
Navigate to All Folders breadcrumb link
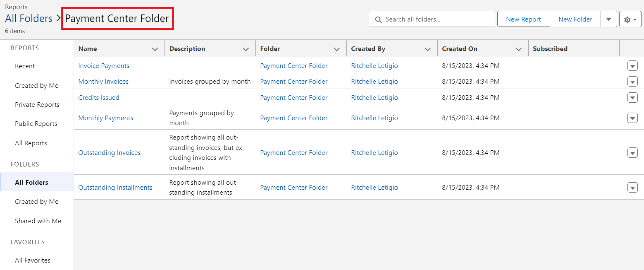click(x=29, y=19)
